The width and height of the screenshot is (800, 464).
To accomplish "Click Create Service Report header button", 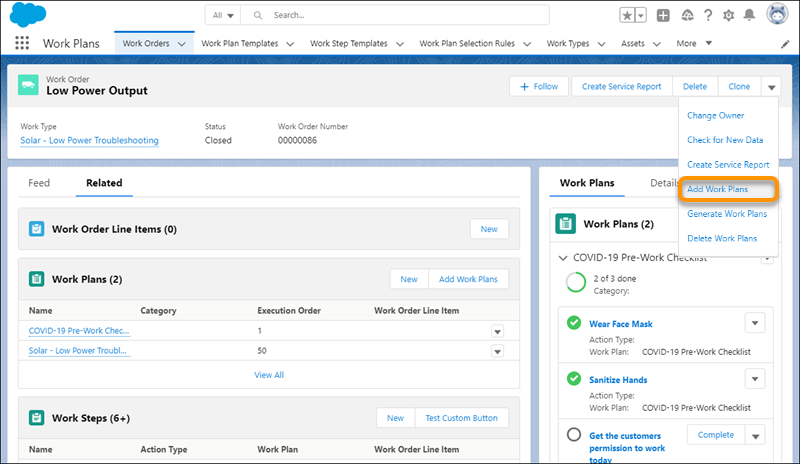I will coord(621,87).
